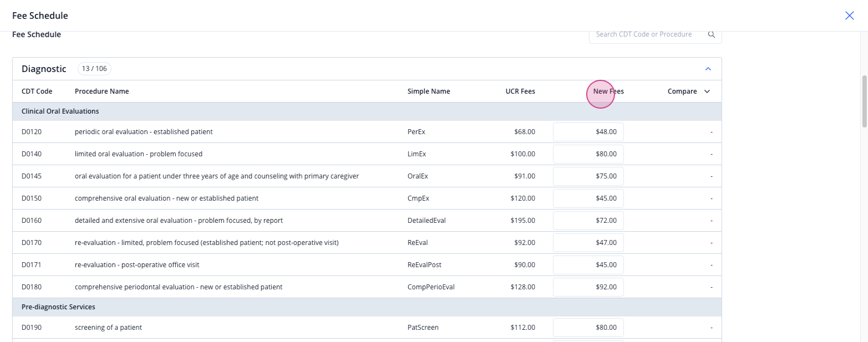Edit the New Fee for D0140
Image resolution: width=868 pixels, height=342 pixels.
click(588, 154)
